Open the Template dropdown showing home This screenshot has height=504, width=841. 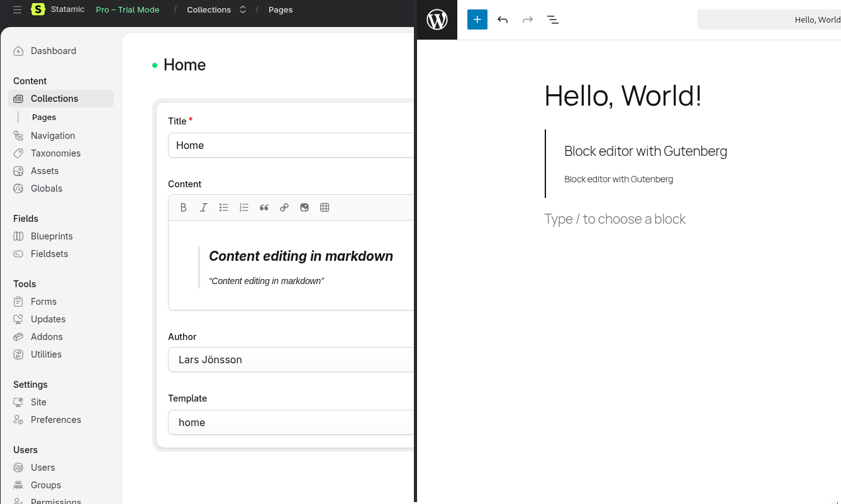point(289,422)
